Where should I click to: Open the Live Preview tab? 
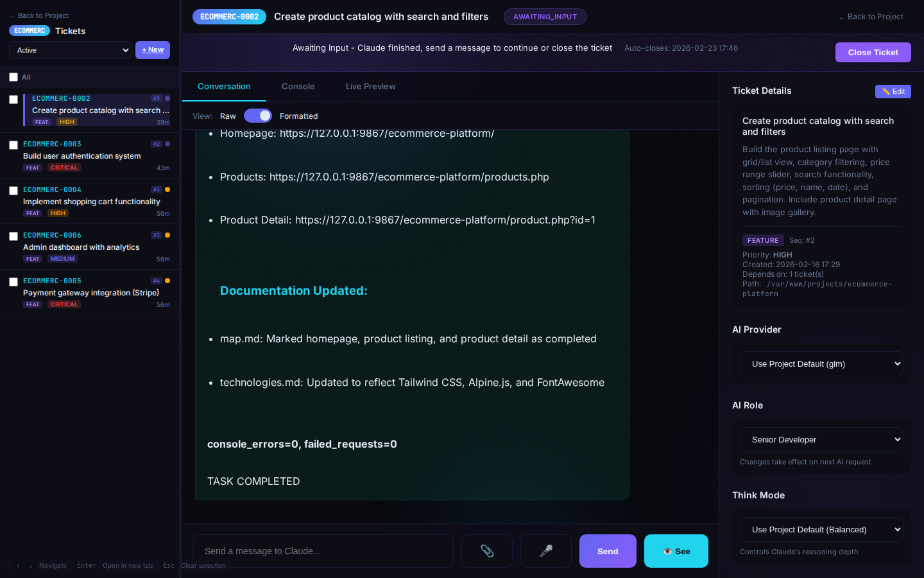370,87
